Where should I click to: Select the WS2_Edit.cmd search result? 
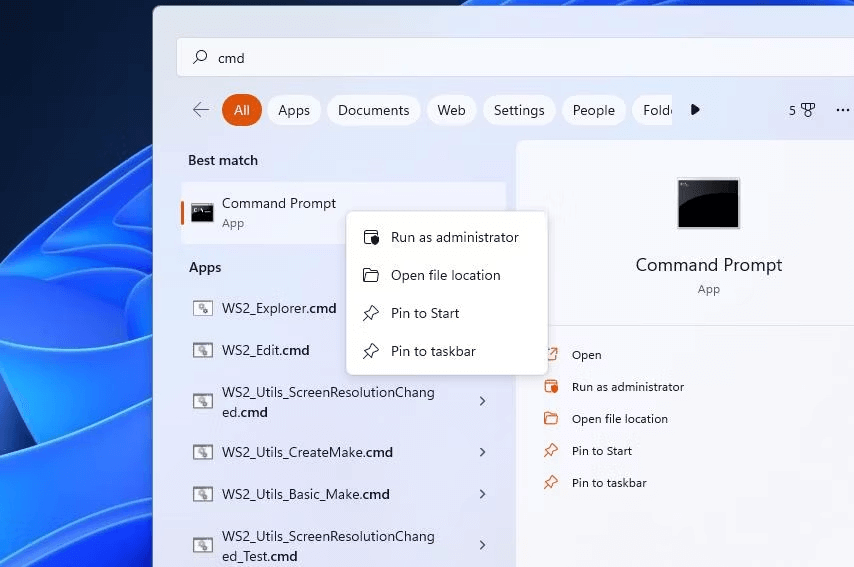(266, 350)
